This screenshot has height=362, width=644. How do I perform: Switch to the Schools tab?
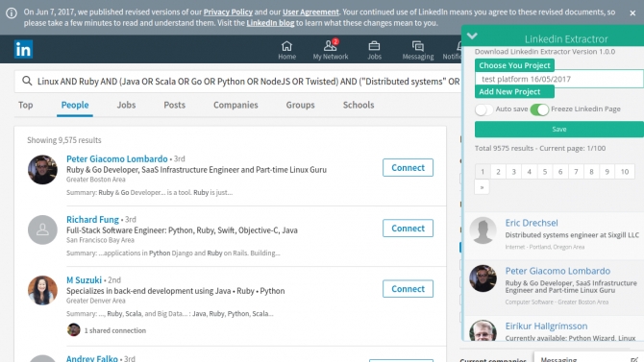point(359,105)
